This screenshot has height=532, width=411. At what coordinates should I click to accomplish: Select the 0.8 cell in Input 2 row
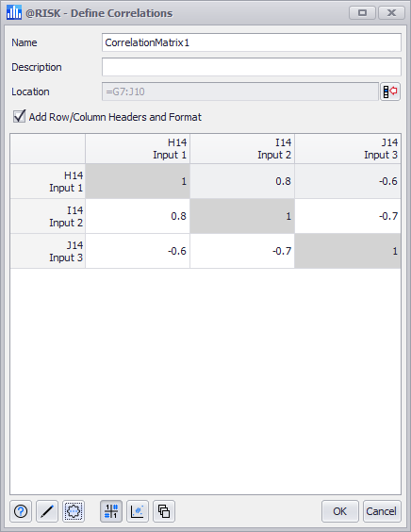[x=138, y=216]
